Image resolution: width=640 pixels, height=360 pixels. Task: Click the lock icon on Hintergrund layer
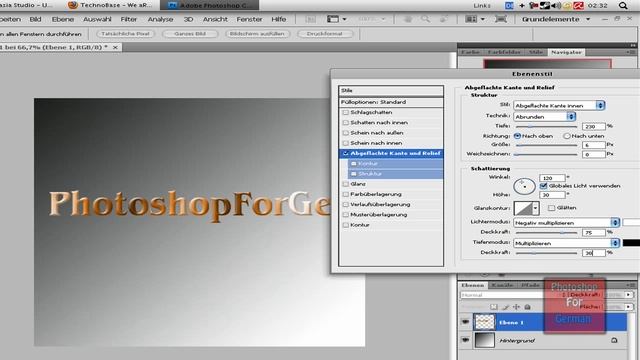point(614,340)
